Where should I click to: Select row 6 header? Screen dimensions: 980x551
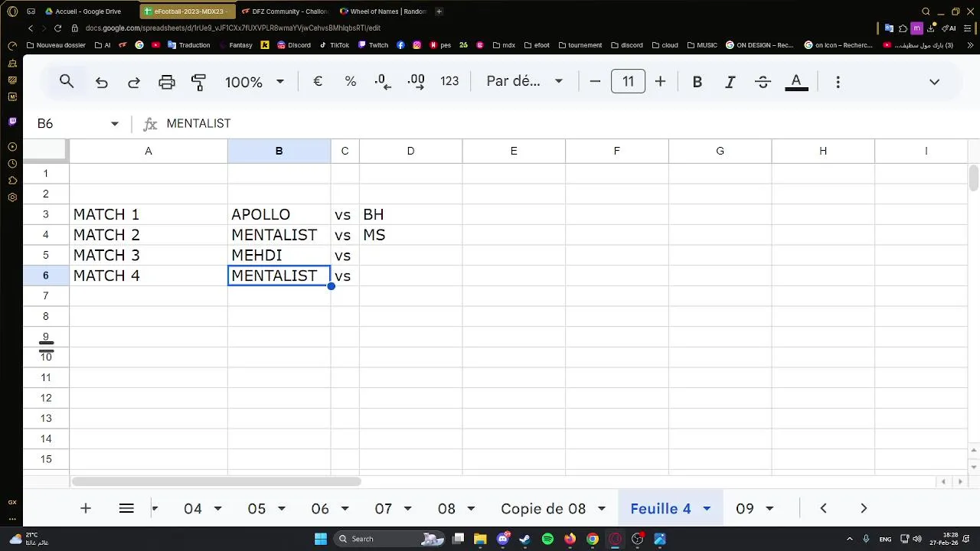(46, 275)
